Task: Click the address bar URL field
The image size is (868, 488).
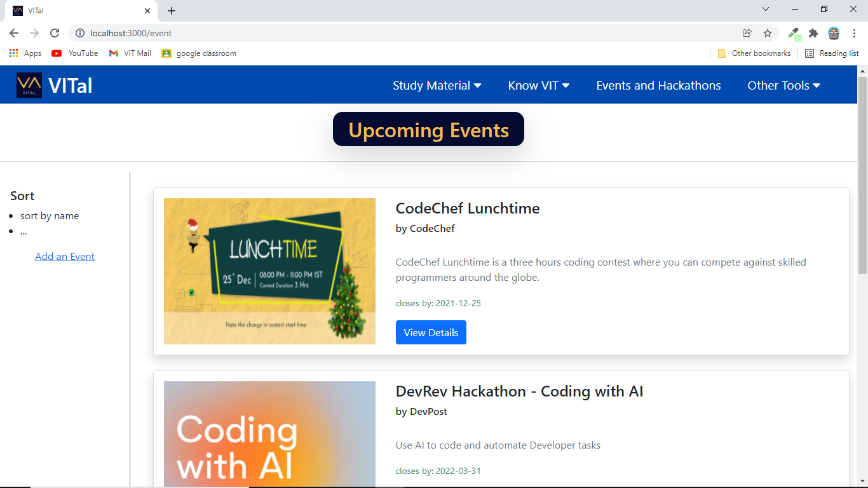Action: point(407,33)
